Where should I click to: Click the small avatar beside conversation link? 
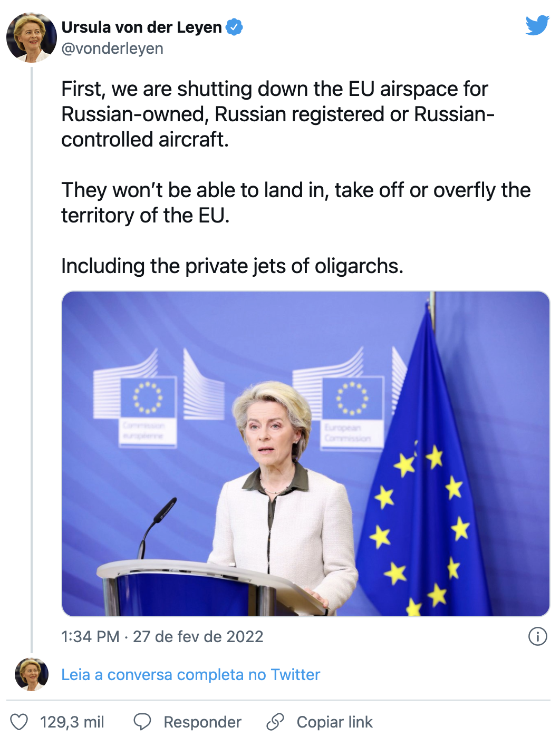(32, 674)
